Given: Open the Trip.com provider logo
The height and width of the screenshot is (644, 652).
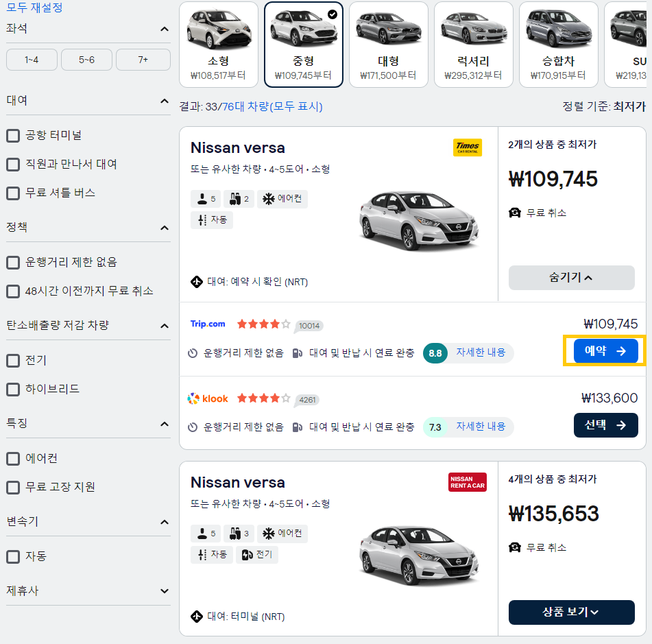Looking at the screenshot, I should tap(208, 324).
